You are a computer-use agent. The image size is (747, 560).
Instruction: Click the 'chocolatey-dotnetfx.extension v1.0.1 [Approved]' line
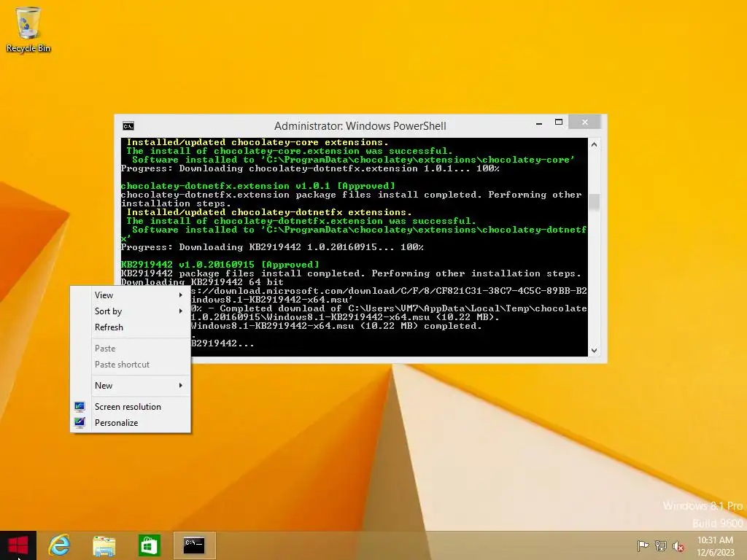(258, 186)
